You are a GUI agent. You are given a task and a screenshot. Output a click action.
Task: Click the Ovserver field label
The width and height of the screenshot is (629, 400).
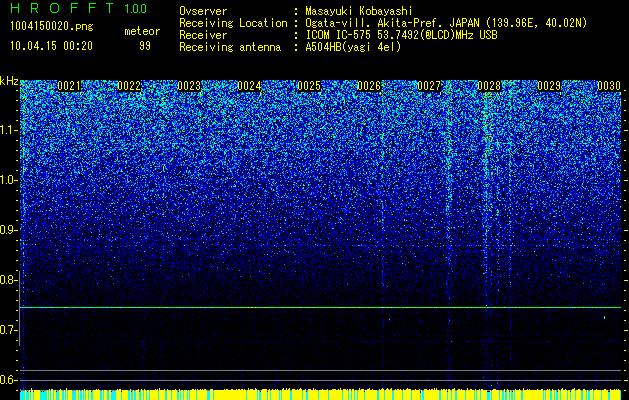tap(203, 11)
